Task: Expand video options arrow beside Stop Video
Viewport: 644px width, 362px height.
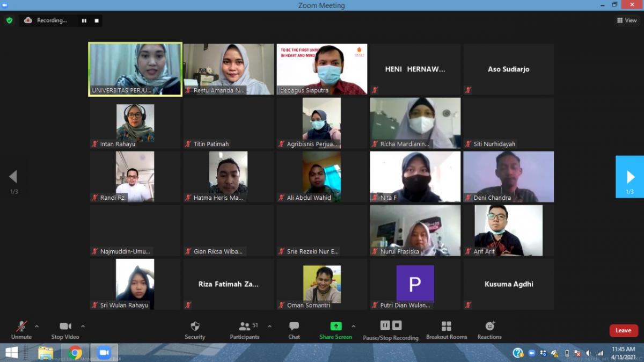Action: pos(83,326)
